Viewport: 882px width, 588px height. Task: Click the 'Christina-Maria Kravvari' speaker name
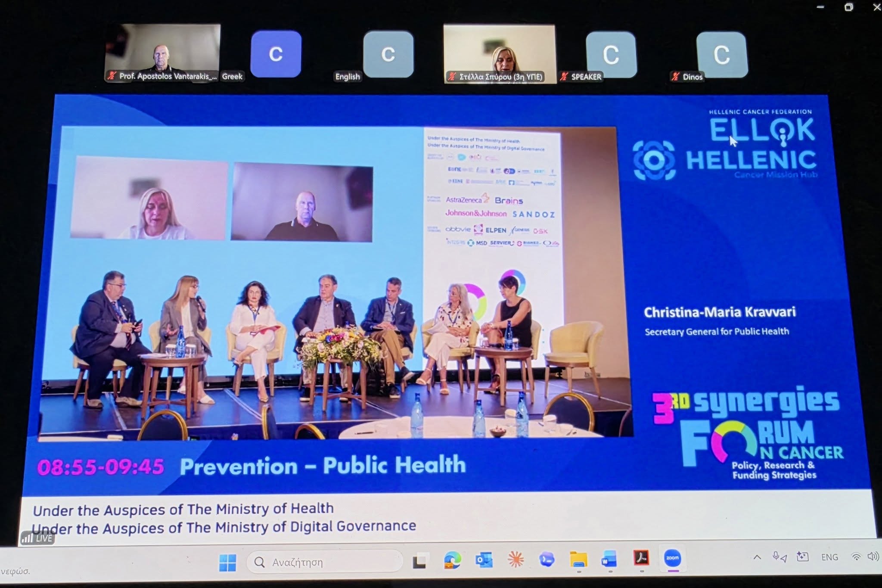[x=720, y=312]
